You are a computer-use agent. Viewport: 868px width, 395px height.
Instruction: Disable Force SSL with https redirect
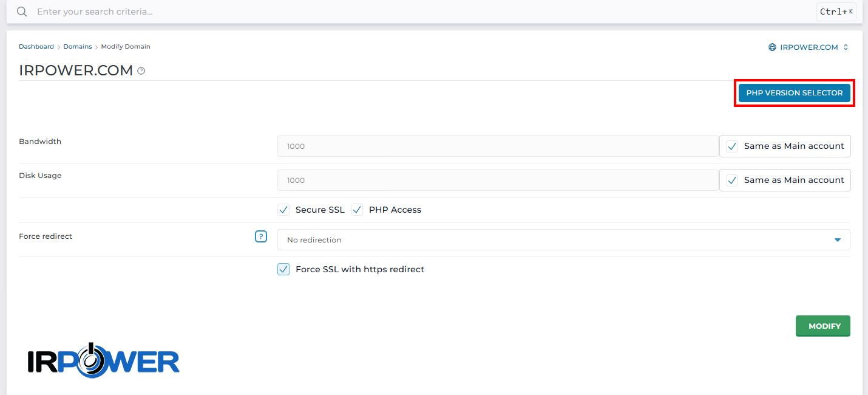pos(283,269)
